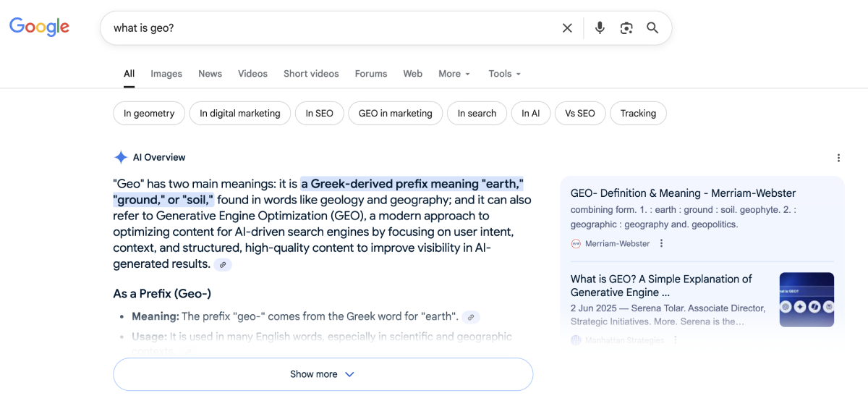Screen dimensions: 868x401
Task: Click the Merriam-Webster site favicon
Action: click(576, 243)
